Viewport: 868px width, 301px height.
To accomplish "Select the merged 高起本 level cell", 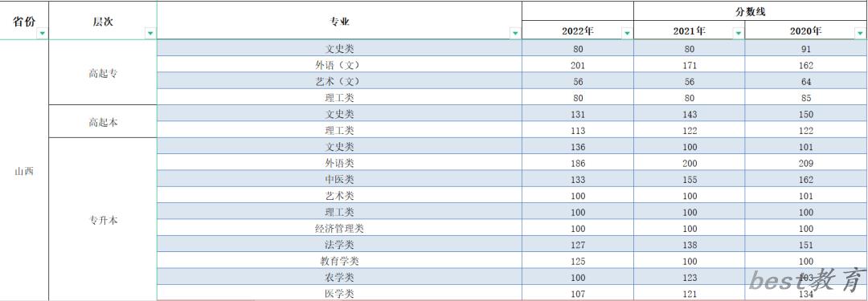I will [103, 122].
